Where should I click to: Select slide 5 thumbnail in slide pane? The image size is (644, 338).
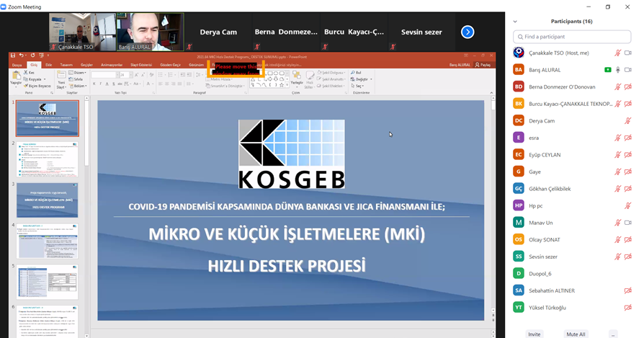point(48,282)
